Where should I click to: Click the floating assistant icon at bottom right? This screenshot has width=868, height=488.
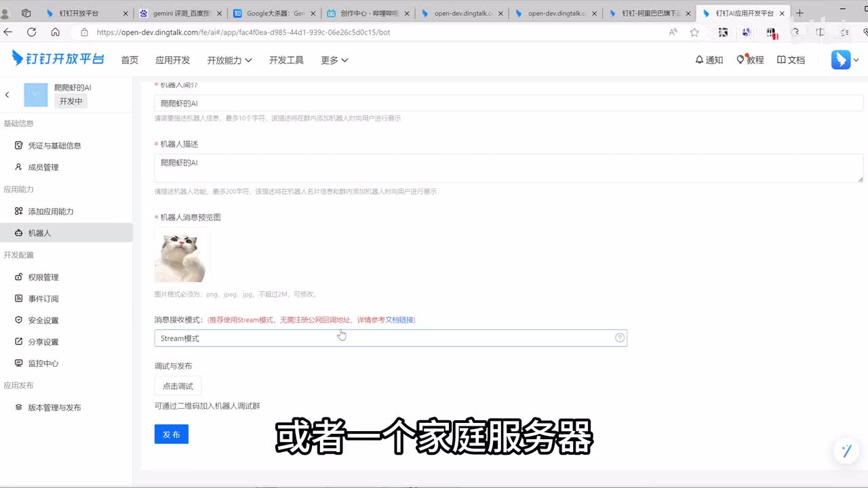[846, 451]
